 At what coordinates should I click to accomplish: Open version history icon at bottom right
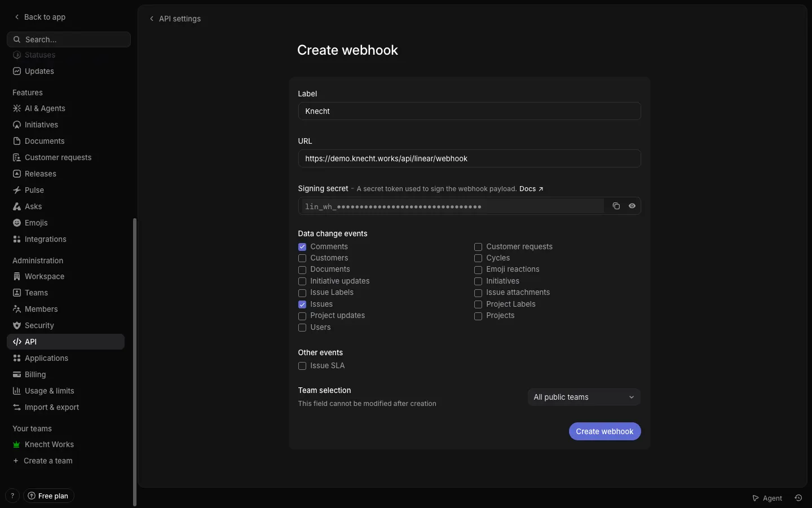click(x=798, y=498)
